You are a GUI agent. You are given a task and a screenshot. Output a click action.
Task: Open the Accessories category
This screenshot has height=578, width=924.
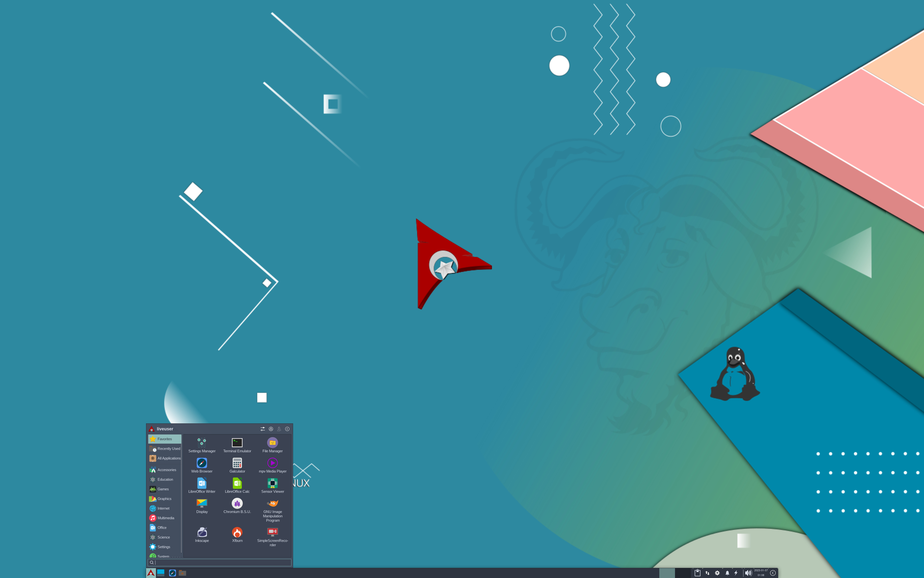[x=165, y=470]
